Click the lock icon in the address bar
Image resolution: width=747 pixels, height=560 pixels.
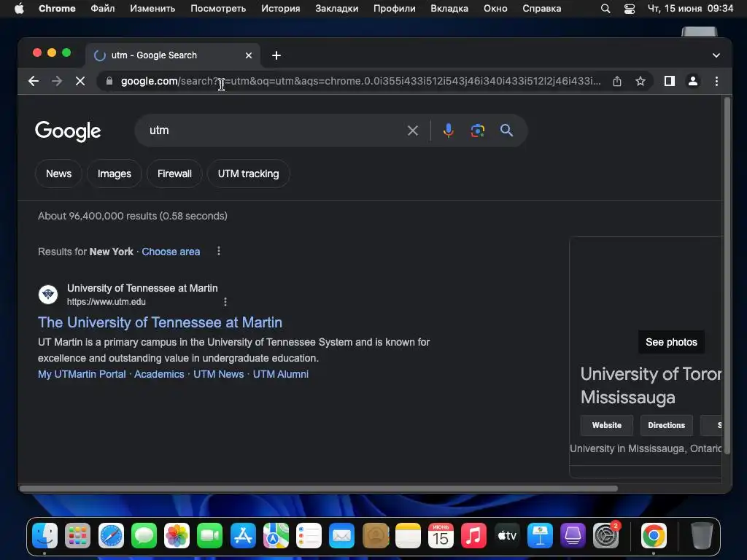[x=109, y=81]
